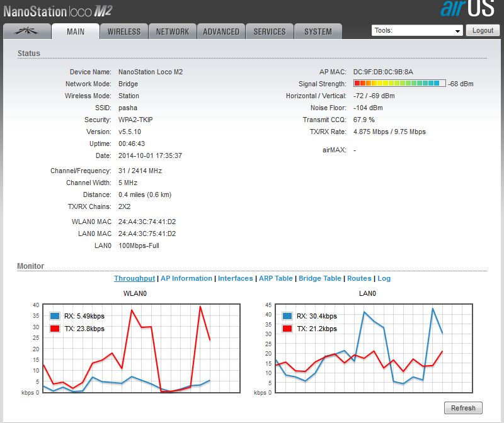Viewport: 504px width, 423px height.
Task: Click the LAN0 throughput graph
Action: coord(374,348)
